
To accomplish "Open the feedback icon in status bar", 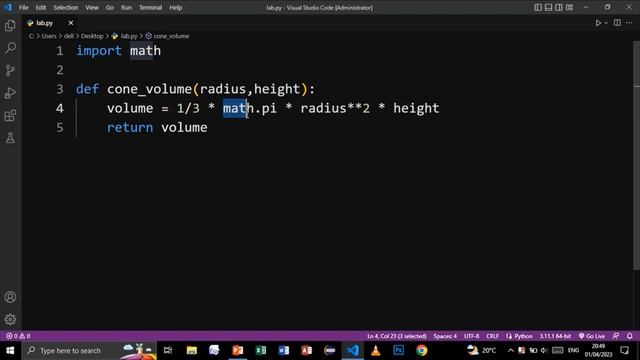I will pos(616,336).
